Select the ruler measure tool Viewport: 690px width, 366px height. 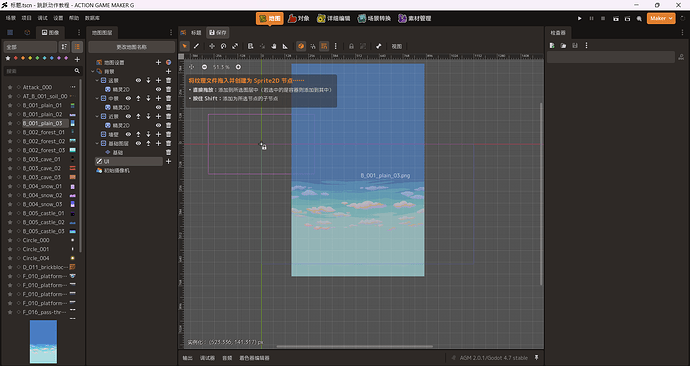[x=285, y=46]
